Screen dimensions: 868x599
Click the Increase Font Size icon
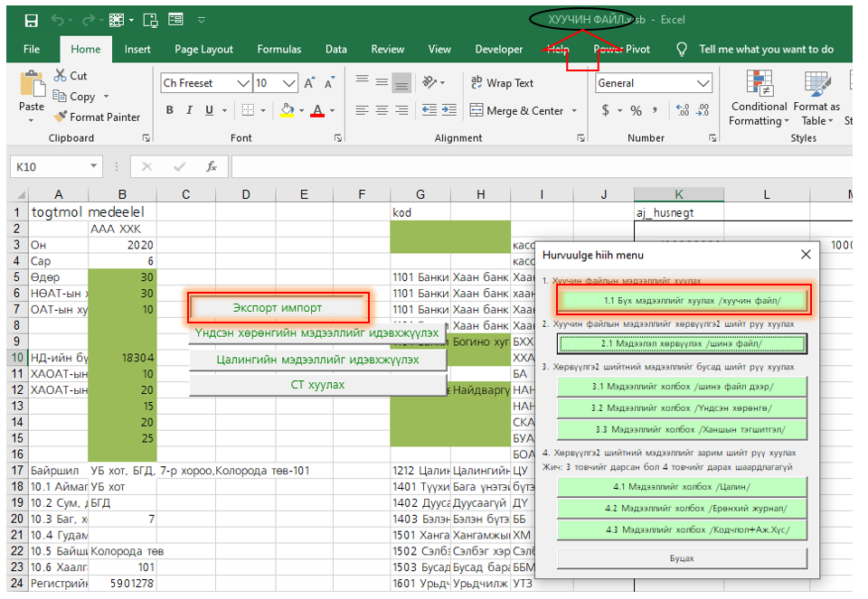point(310,83)
